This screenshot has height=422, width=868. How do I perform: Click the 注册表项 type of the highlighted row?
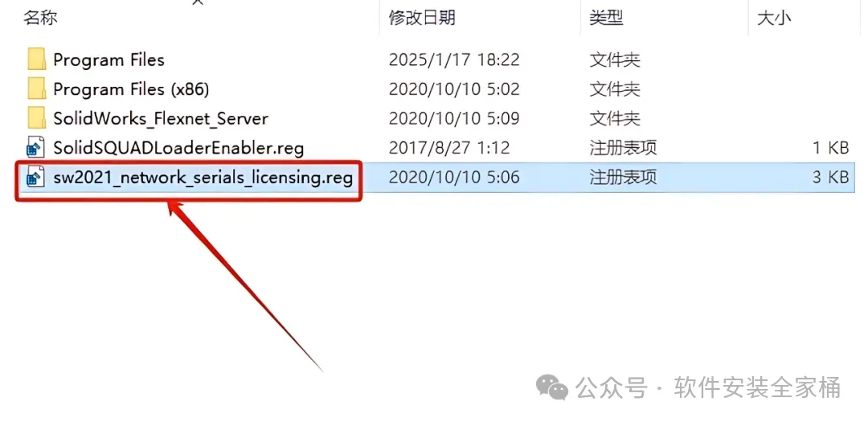tap(623, 178)
